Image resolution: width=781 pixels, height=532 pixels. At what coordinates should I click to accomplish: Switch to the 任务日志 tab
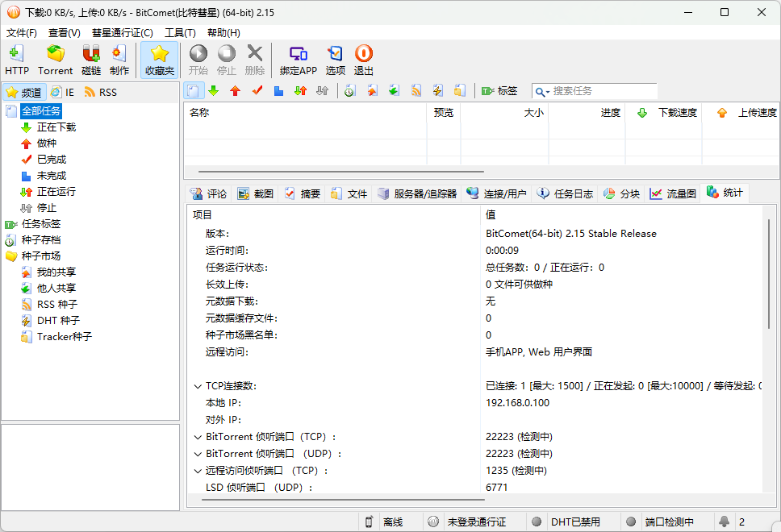pos(565,193)
